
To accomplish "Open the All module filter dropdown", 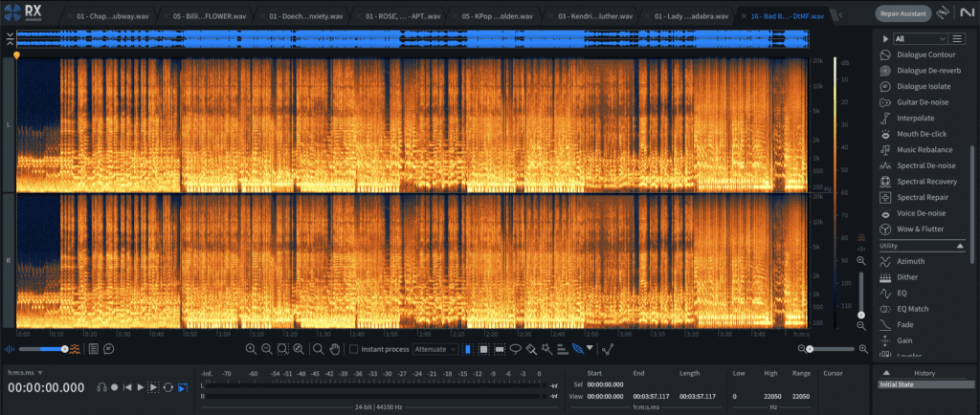I will click(921, 38).
